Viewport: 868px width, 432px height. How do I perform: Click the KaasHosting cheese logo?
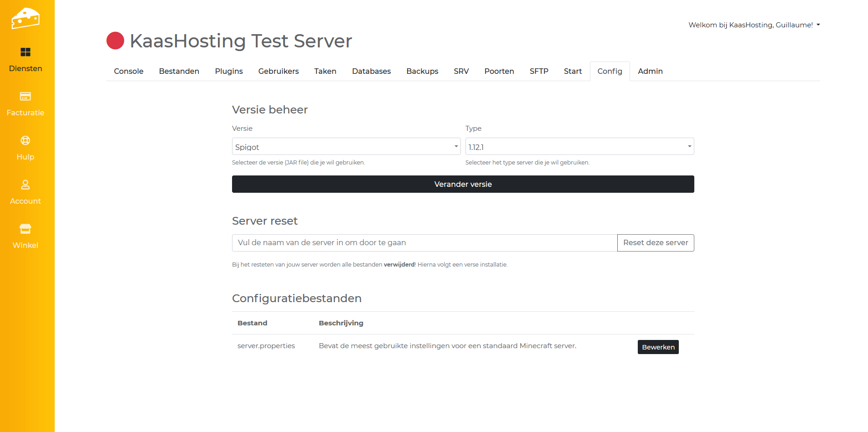pyautogui.click(x=26, y=18)
